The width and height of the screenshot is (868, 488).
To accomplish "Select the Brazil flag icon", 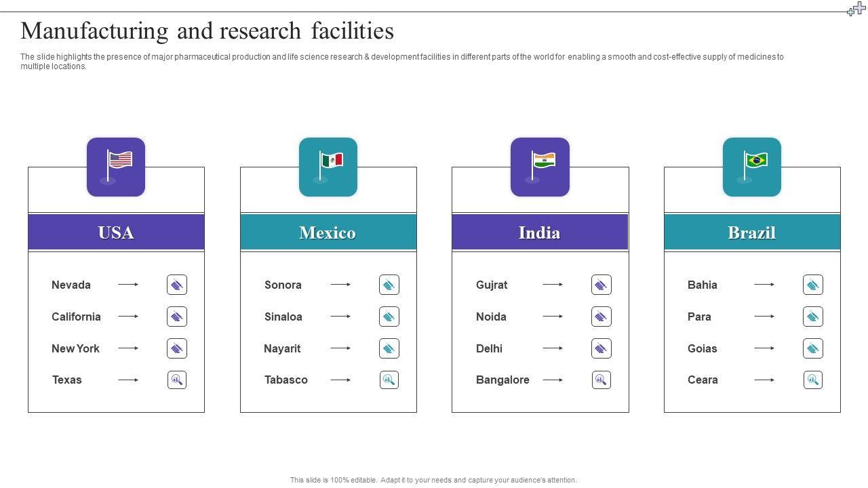I will [752, 167].
